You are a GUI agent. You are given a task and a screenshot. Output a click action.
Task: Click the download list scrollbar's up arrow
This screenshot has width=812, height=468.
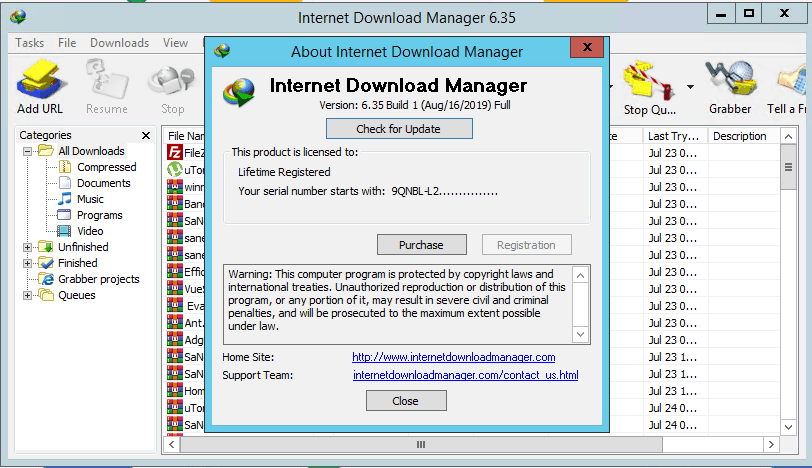pos(788,137)
